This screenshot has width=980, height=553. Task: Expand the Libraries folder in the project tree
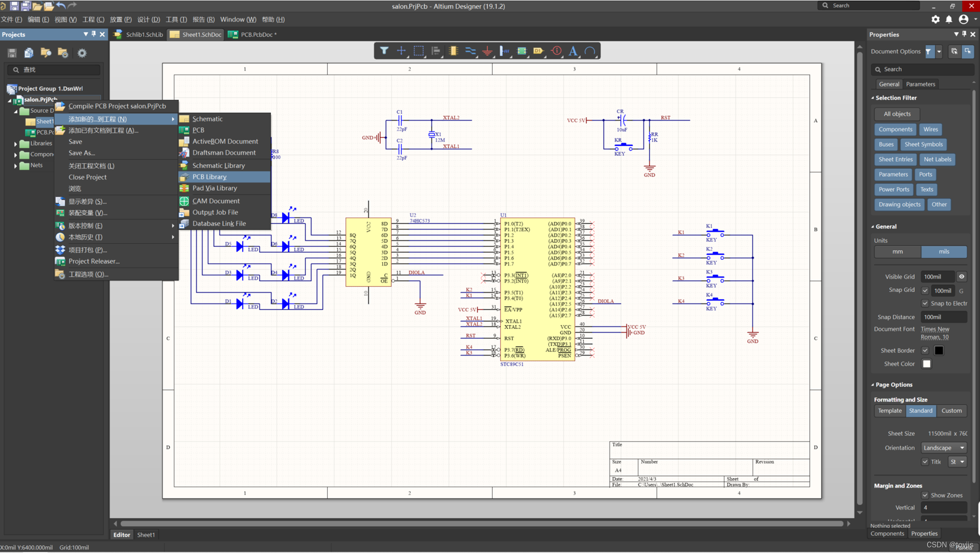[15, 143]
